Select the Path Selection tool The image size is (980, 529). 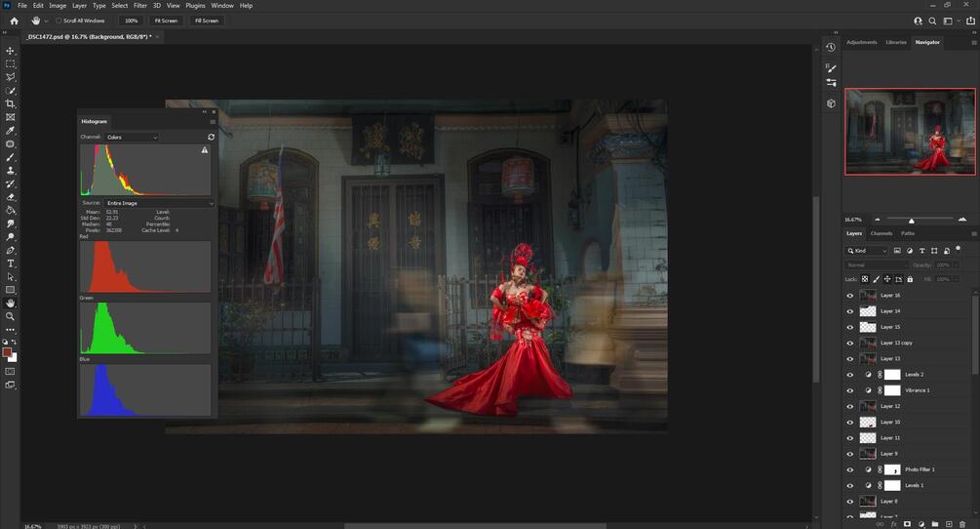pos(10,276)
